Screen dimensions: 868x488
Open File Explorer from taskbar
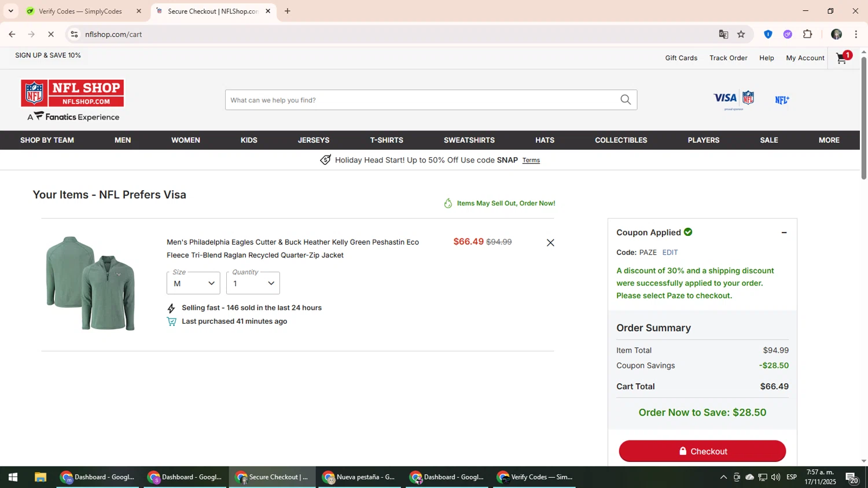pos(40,477)
